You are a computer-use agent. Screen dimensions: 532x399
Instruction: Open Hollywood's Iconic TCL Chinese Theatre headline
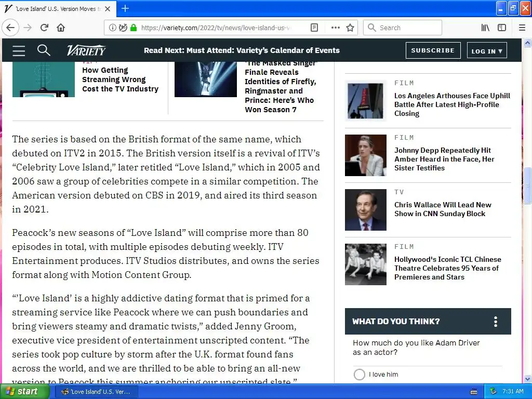pos(447,268)
